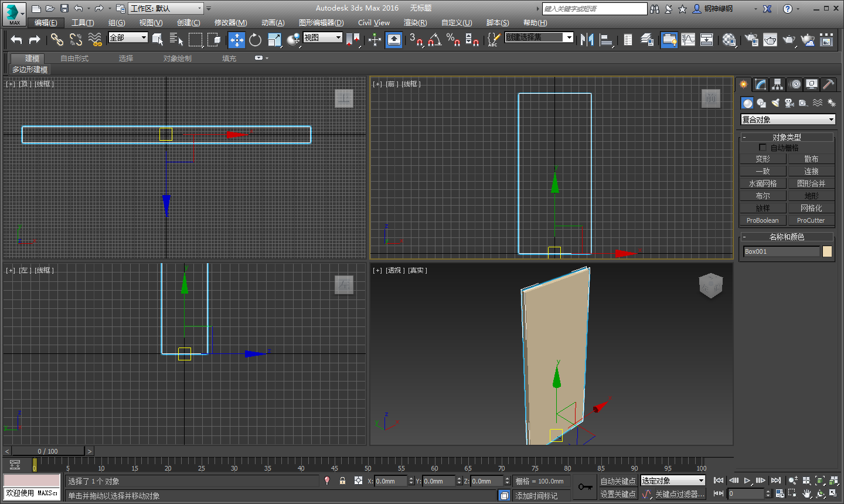Click the Box001 object color swatch
This screenshot has width=844, height=504.
click(828, 251)
